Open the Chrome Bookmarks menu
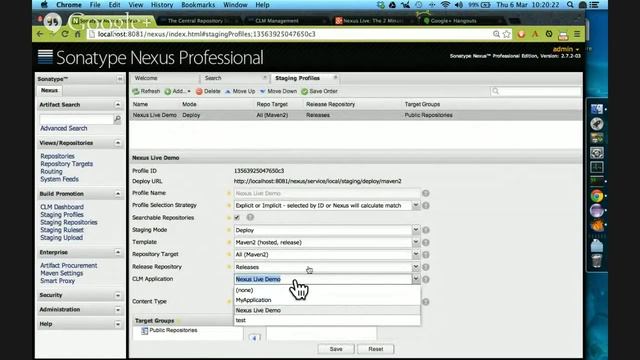 (198, 5)
